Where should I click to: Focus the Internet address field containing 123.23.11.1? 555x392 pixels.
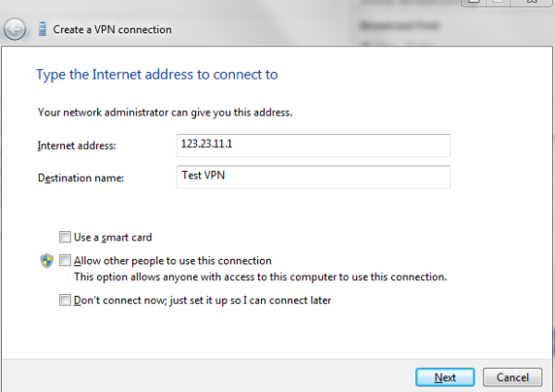point(314,145)
